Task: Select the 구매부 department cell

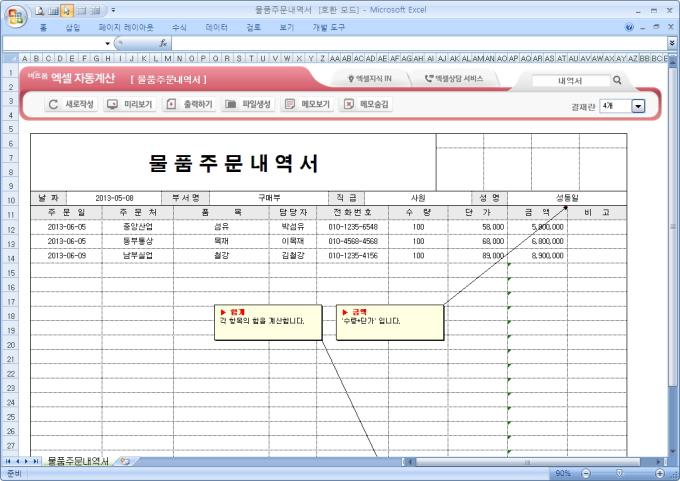Action: [269, 198]
